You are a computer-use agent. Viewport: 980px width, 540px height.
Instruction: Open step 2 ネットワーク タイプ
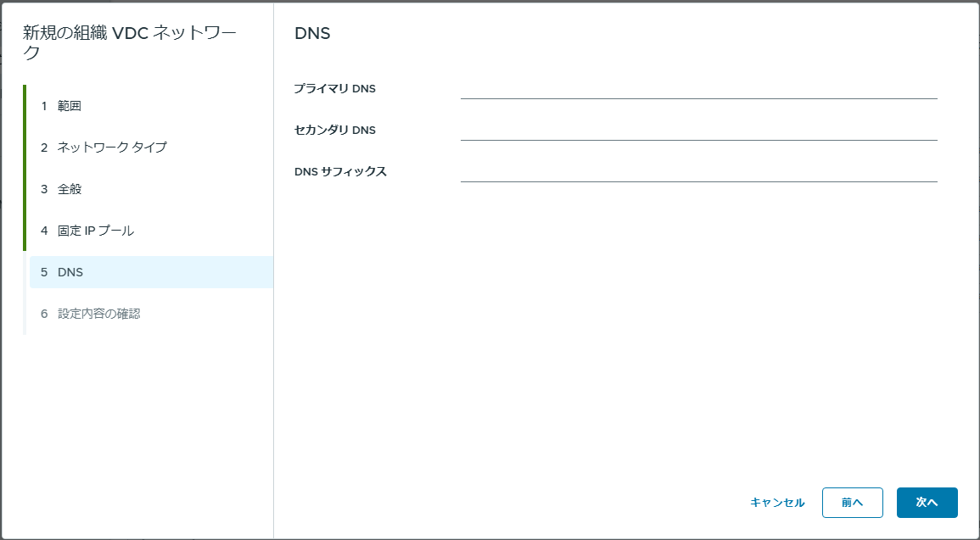[x=150, y=148]
